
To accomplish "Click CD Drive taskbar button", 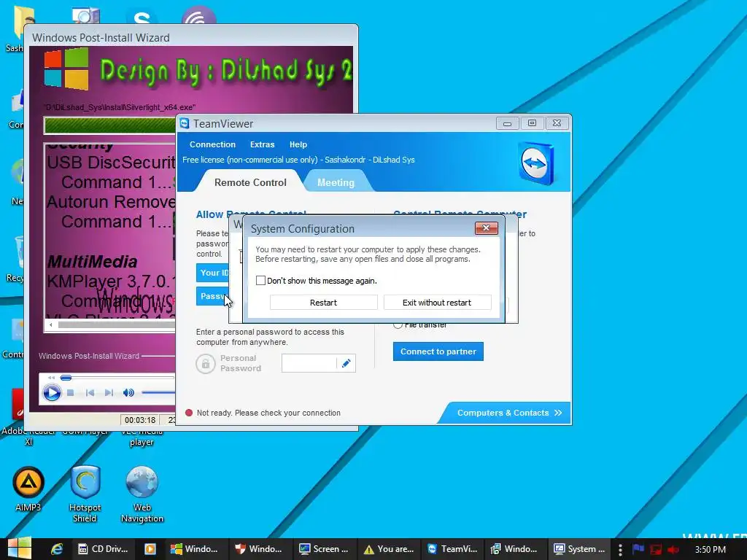I will 104,549.
